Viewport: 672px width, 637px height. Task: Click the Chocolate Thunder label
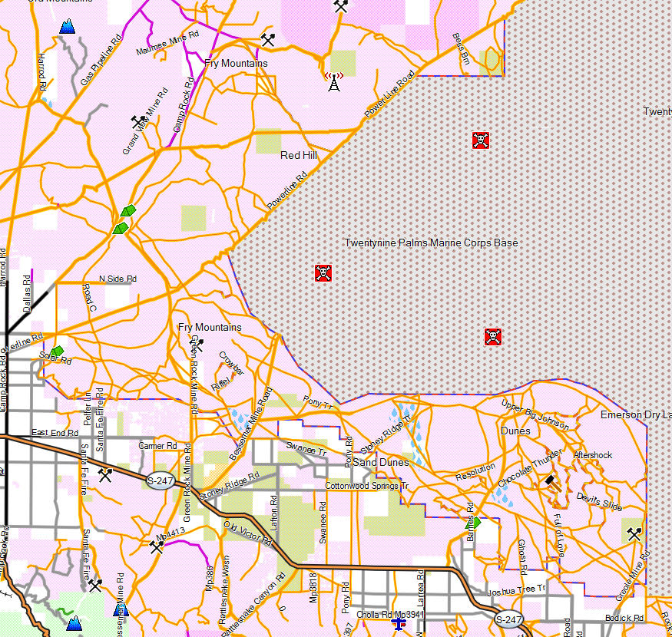click(530, 468)
